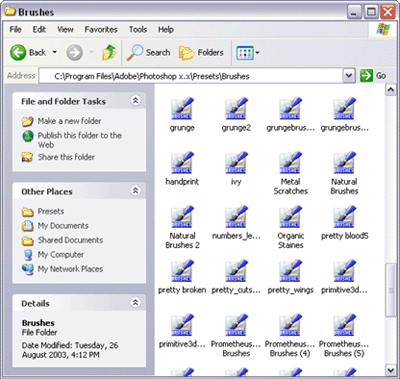400x379 pixels.
Task: Select the grunge brush file icon
Action: coord(182,108)
